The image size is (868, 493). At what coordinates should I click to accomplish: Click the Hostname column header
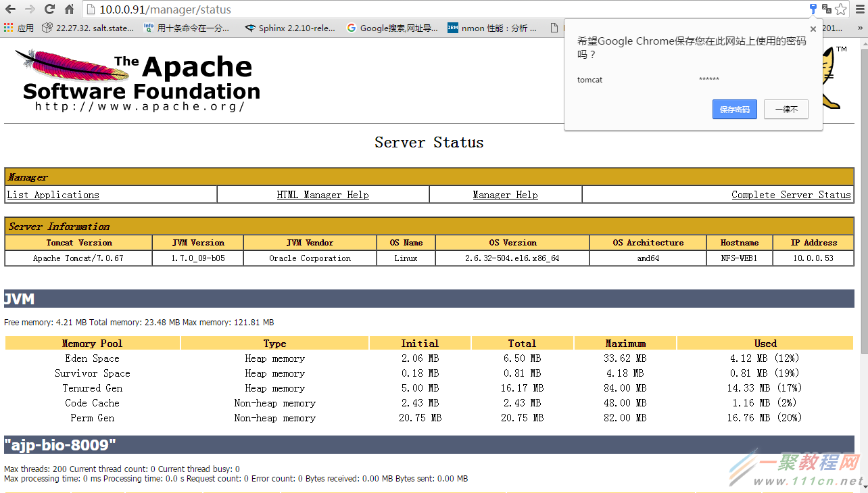click(x=740, y=243)
